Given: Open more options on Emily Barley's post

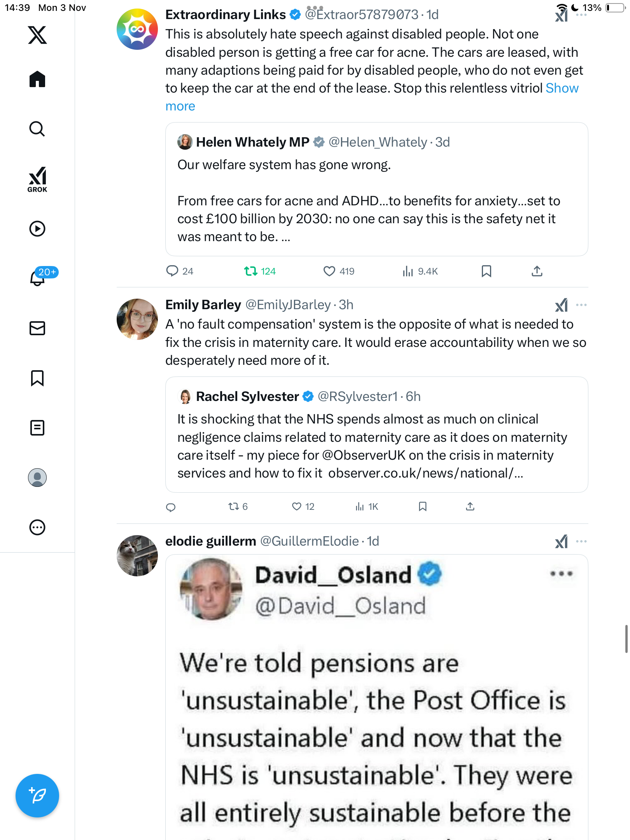Looking at the screenshot, I should [581, 305].
